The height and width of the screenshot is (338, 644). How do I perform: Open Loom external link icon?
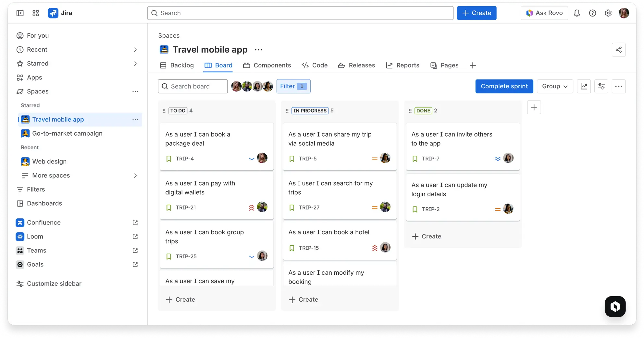[135, 236]
